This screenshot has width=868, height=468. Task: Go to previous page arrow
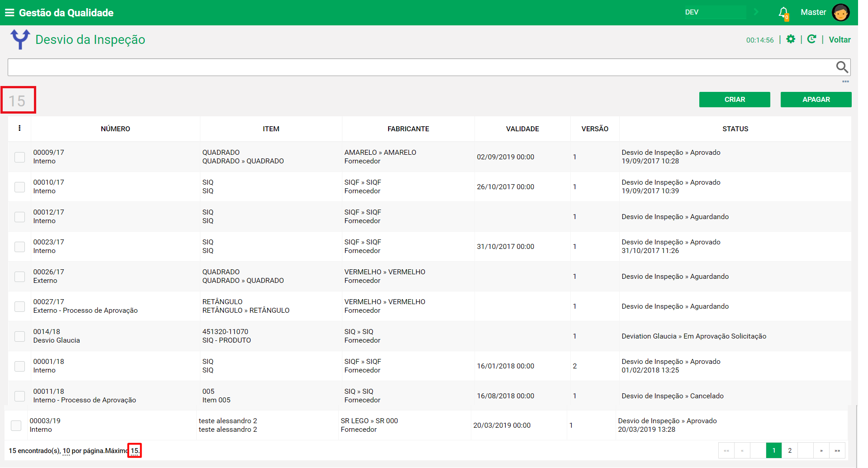[x=742, y=450]
